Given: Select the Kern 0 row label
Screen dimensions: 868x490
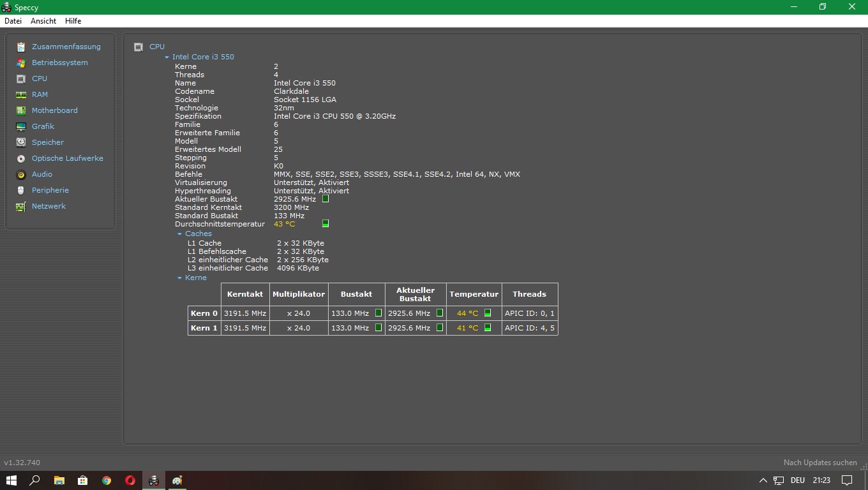Looking at the screenshot, I should (204, 313).
